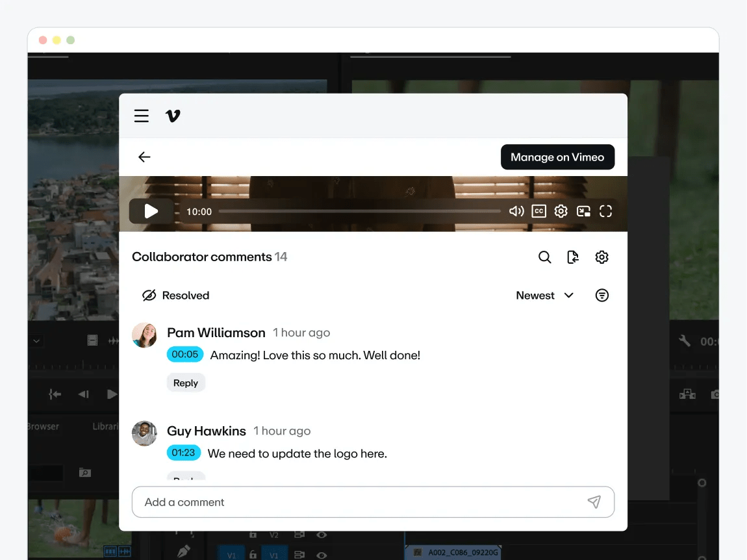Open the Newest sort dropdown
747x560 pixels.
[x=544, y=296]
